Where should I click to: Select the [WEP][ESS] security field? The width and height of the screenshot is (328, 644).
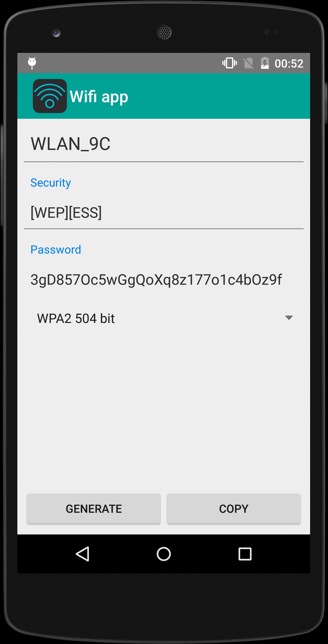coord(164,213)
